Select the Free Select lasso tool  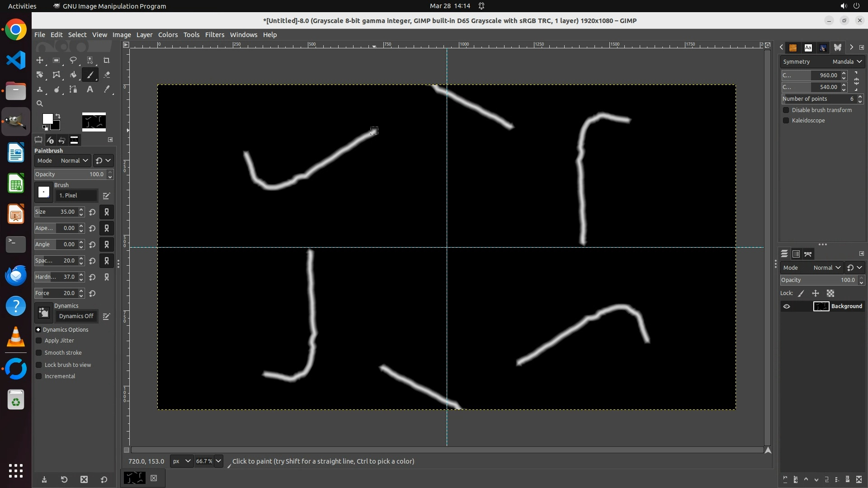click(73, 60)
